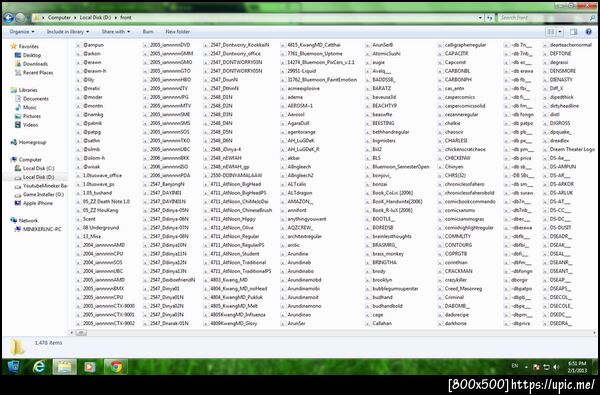Open the Share with dropdown

pos(116,32)
